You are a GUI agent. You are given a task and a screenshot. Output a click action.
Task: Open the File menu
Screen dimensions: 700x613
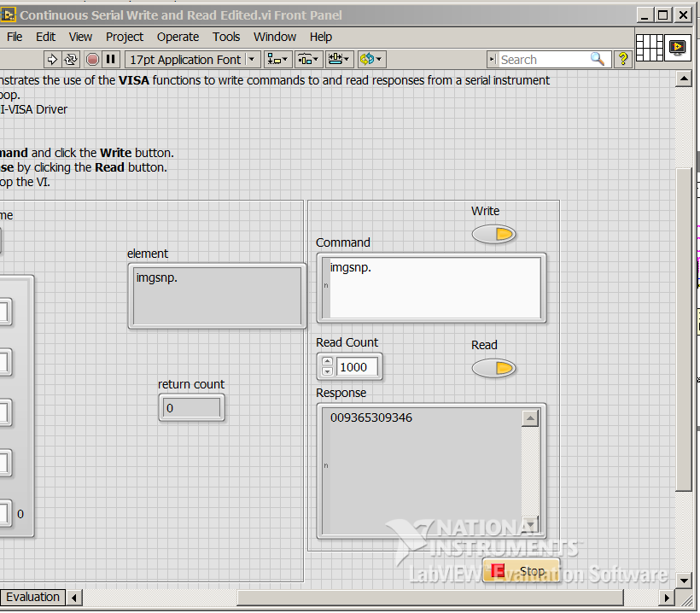pyautogui.click(x=15, y=37)
